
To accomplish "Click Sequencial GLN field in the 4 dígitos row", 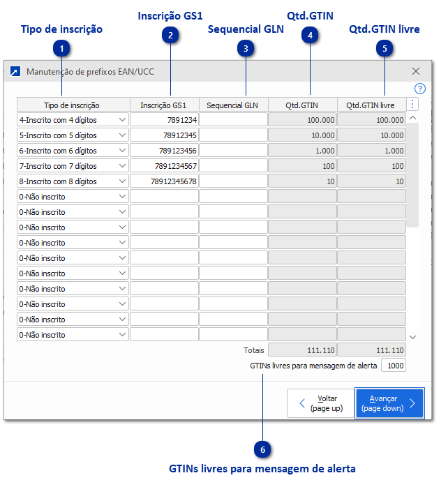I will (233, 119).
